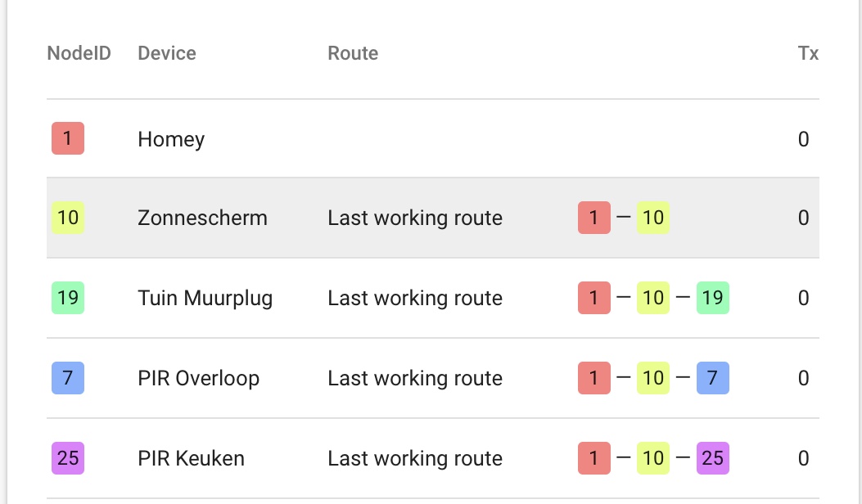The width and height of the screenshot is (862, 504).
Task: Click the Route column header
Action: [x=353, y=53]
